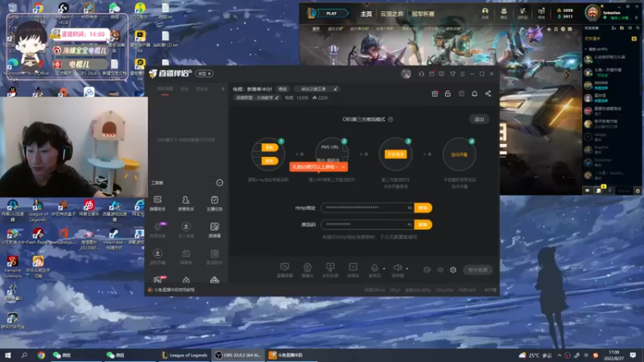The height and width of the screenshot is (362, 644).
Task: Open help icon next to OBS第三方推流模式
Action: click(390, 119)
